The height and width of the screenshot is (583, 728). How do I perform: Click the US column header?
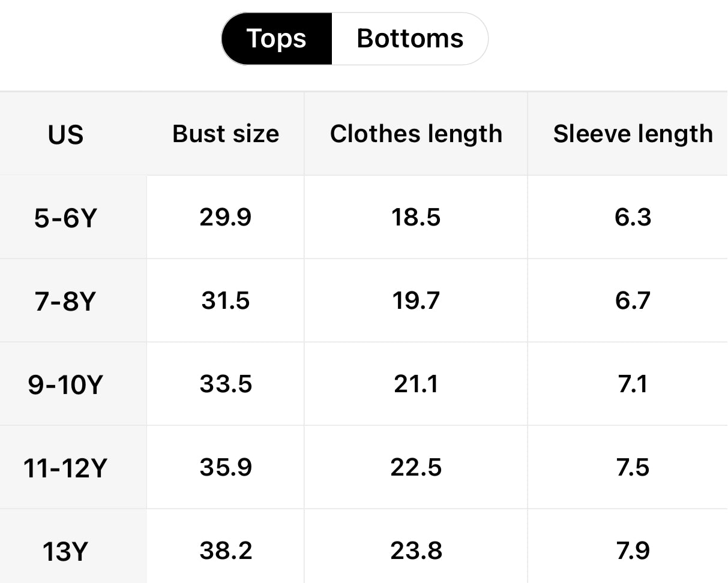(x=65, y=134)
